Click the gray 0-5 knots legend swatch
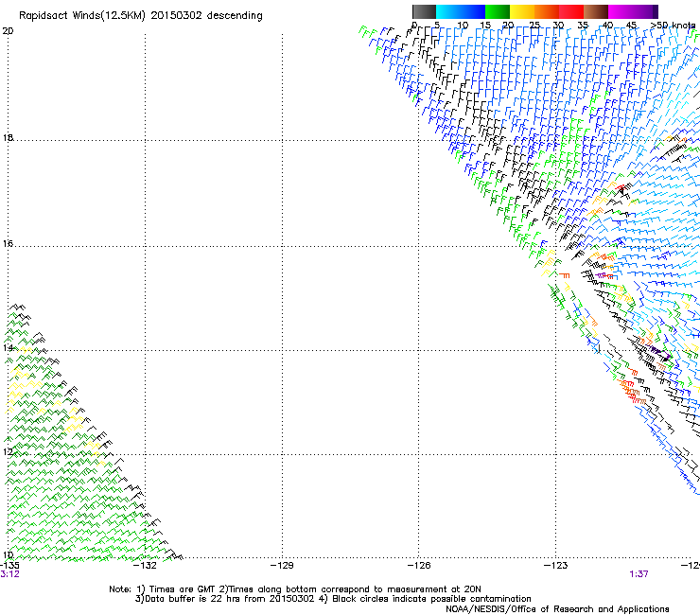The image size is (700, 615). (x=424, y=11)
